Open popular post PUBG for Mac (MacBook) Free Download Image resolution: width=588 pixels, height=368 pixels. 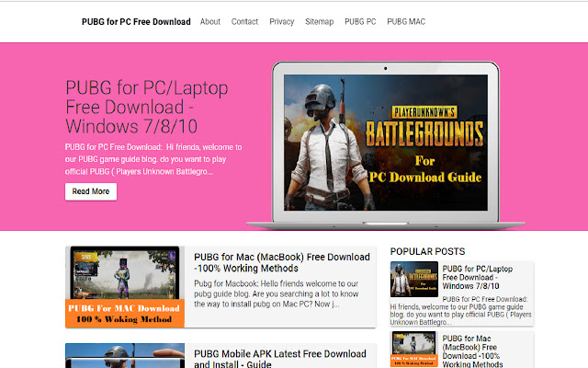point(472,351)
